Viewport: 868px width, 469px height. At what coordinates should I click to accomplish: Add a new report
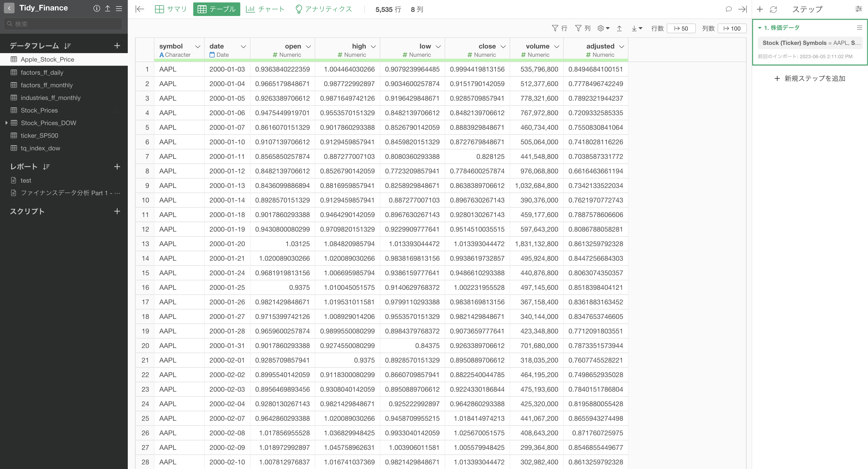click(x=117, y=166)
